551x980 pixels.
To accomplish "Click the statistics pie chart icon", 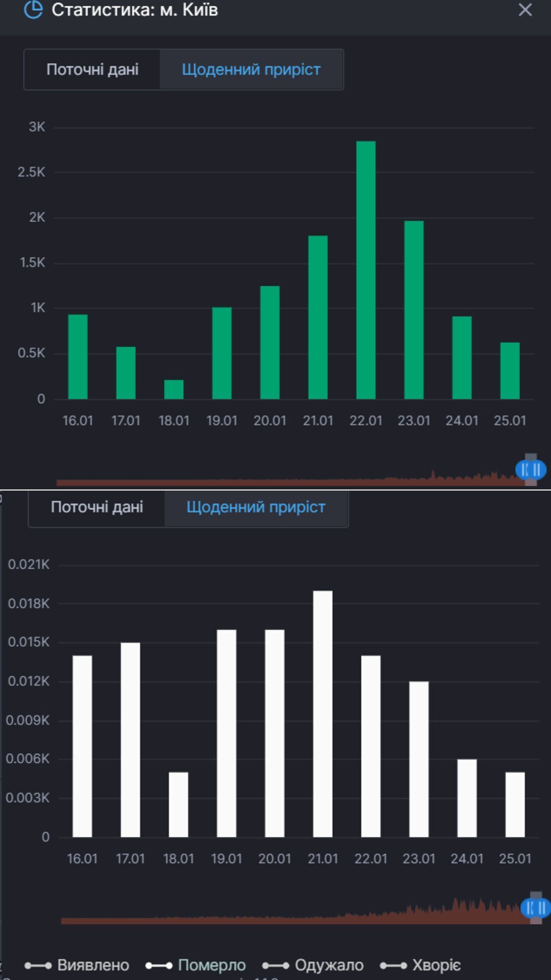I will [x=33, y=10].
